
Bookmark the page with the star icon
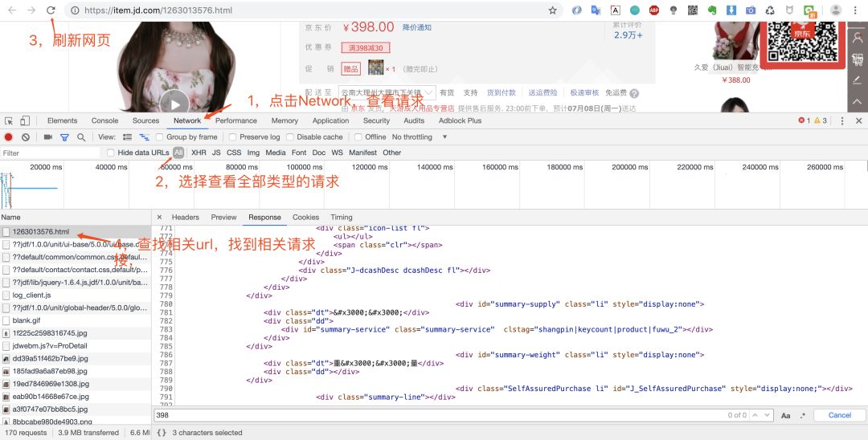point(552,10)
